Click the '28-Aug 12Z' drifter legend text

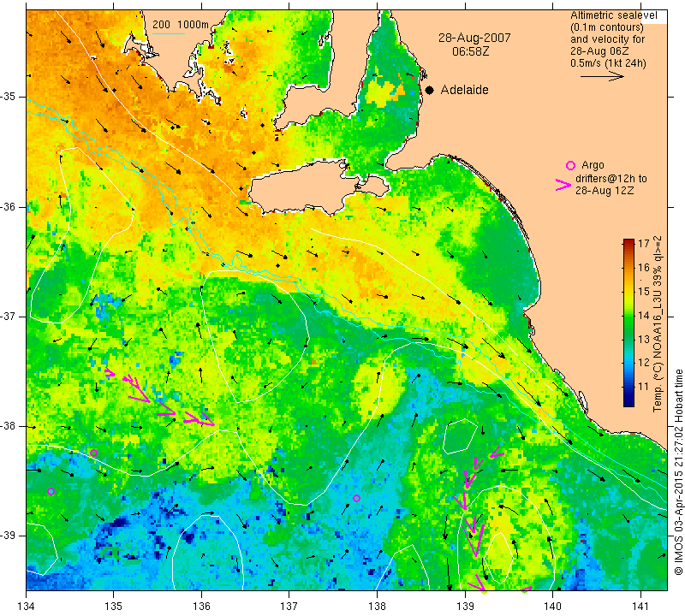[x=605, y=190]
